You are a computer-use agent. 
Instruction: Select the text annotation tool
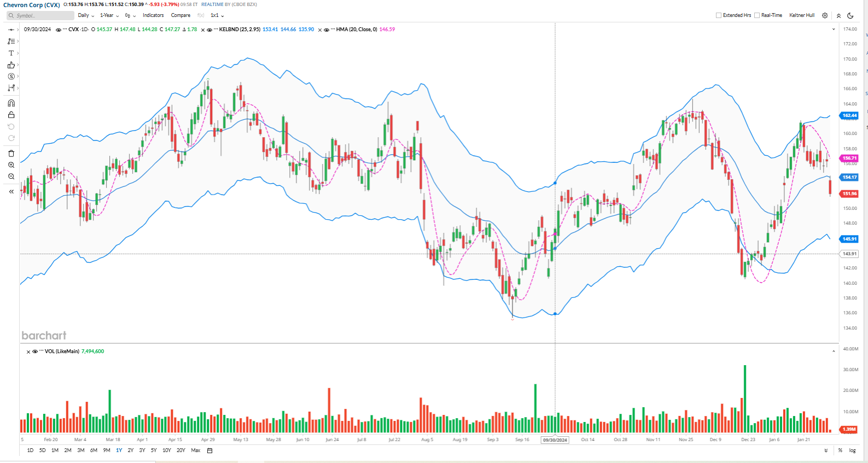11,53
